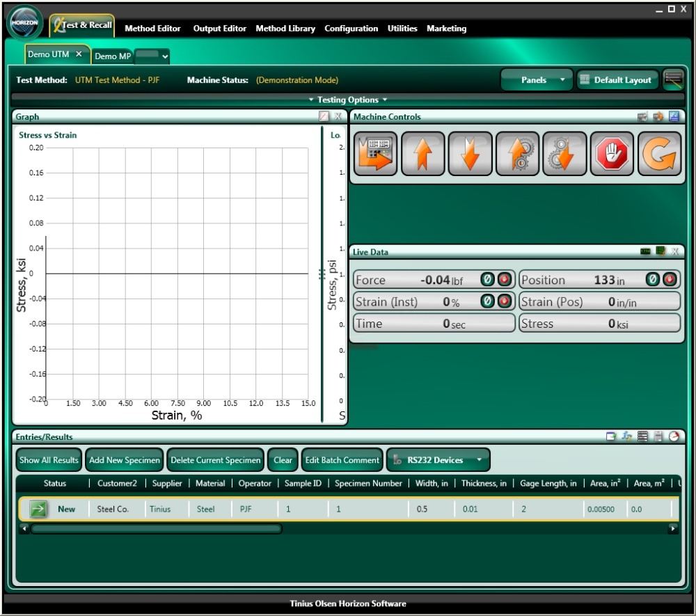696x616 pixels.
Task: Zero the Force live data channel
Action: pos(488,280)
